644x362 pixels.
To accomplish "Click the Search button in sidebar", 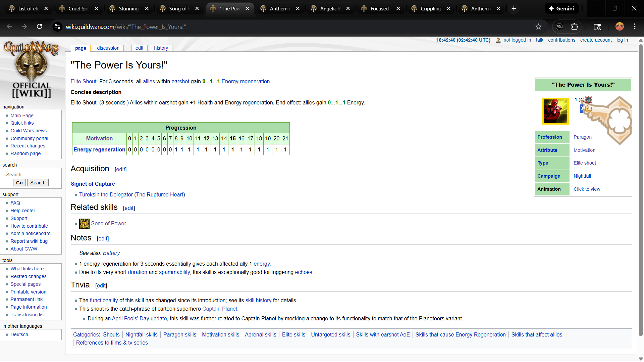I will 38,183.
